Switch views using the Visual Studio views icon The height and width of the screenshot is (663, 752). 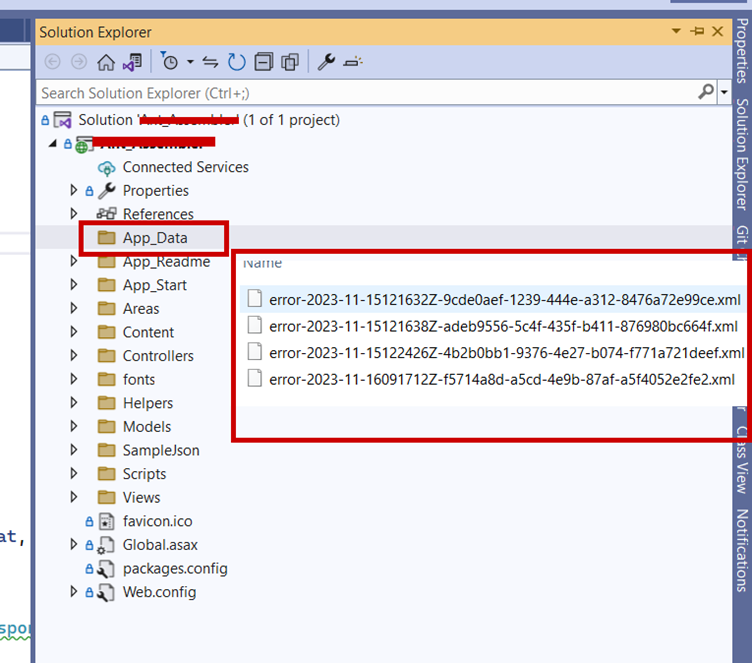[x=132, y=62]
